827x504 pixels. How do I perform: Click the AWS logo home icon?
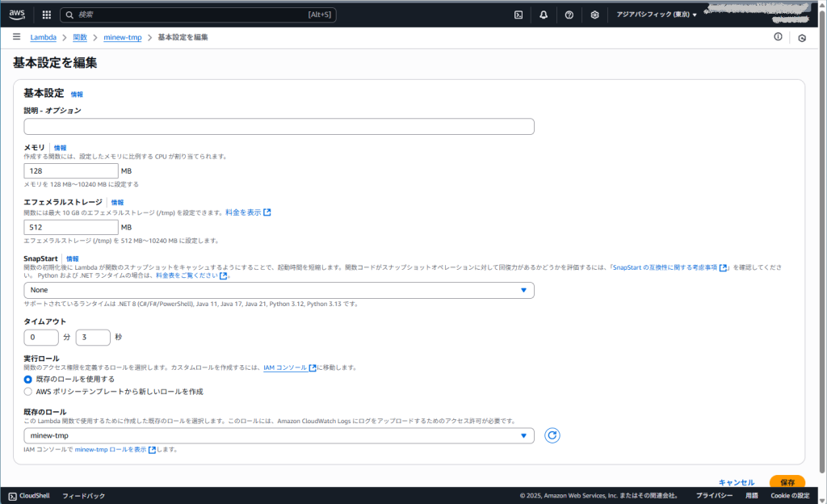18,15
